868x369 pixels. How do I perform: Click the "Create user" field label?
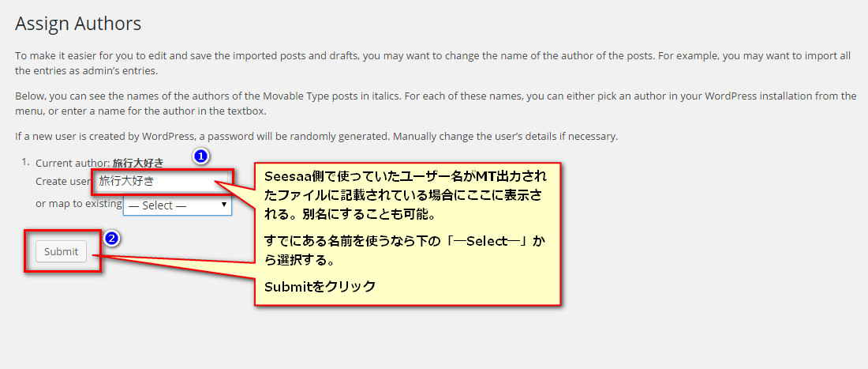[62, 181]
